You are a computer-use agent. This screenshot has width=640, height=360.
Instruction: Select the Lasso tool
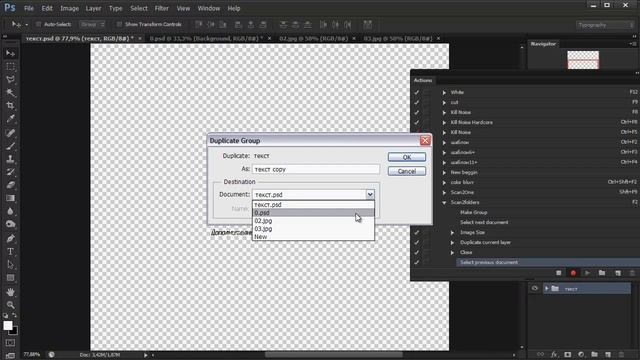(10, 80)
